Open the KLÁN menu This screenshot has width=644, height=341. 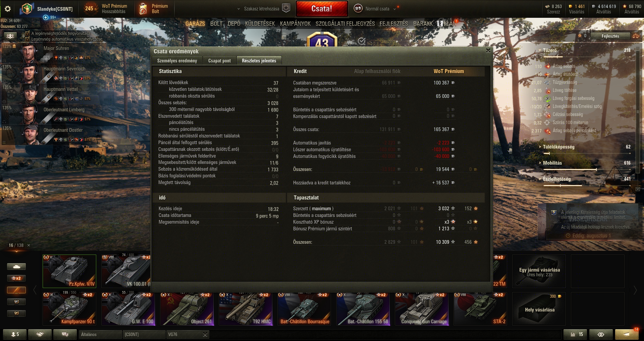pos(447,24)
